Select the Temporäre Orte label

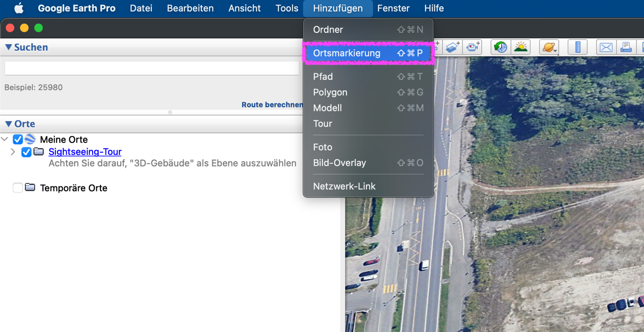pyautogui.click(x=74, y=188)
